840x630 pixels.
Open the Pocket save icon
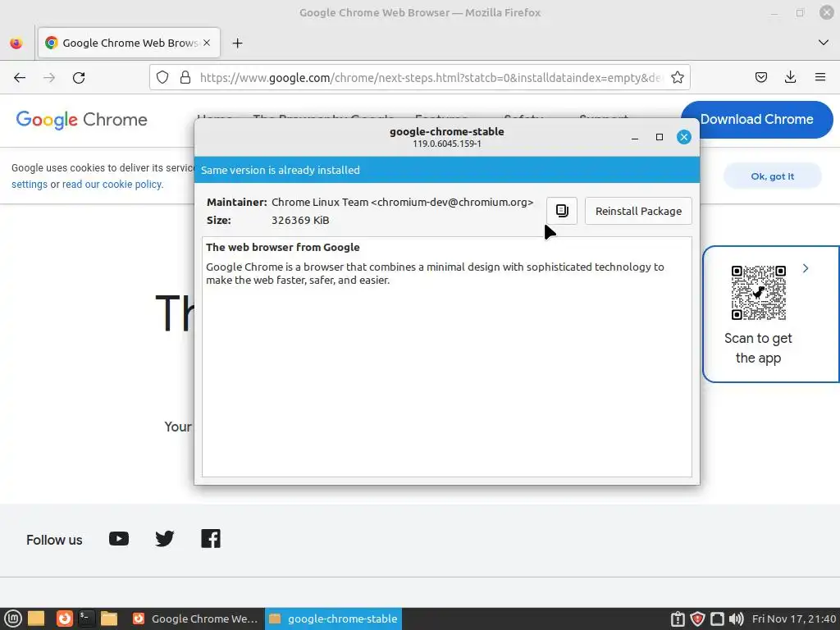click(760, 77)
